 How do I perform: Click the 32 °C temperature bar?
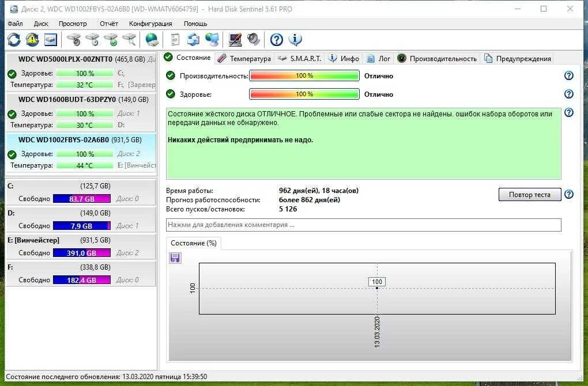tap(85, 85)
